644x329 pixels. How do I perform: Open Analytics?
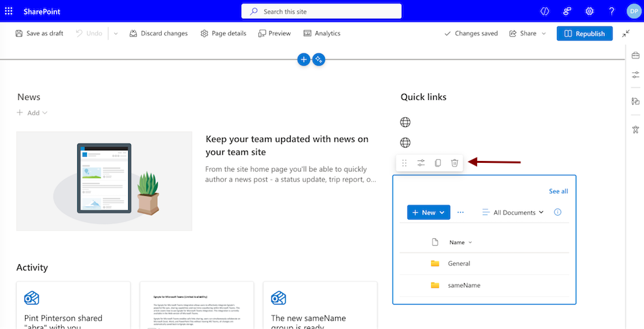(322, 33)
